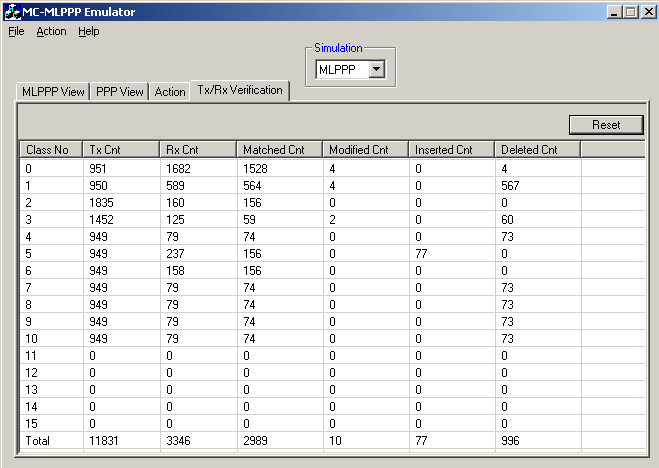The height and width of the screenshot is (468, 659).
Task: Switch to the Action tab
Action: tap(170, 92)
